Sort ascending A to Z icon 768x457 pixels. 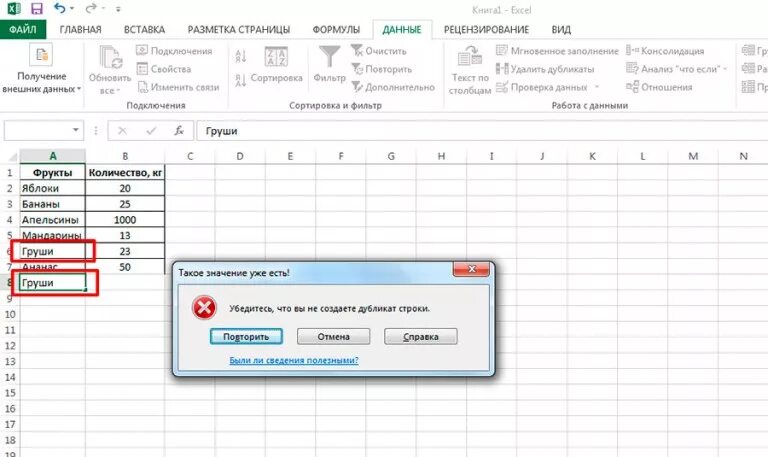[x=240, y=56]
